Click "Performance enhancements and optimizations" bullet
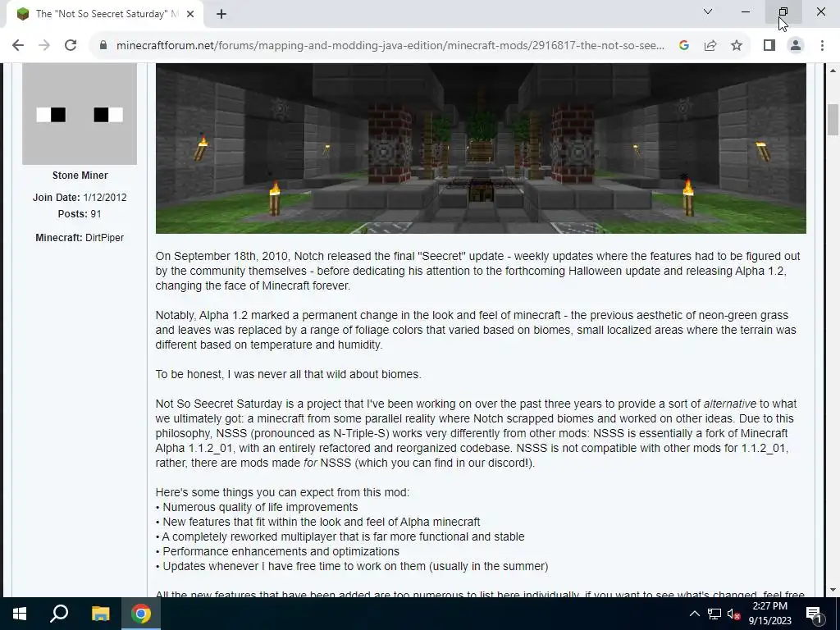The height and width of the screenshot is (630, 840). tap(277, 551)
